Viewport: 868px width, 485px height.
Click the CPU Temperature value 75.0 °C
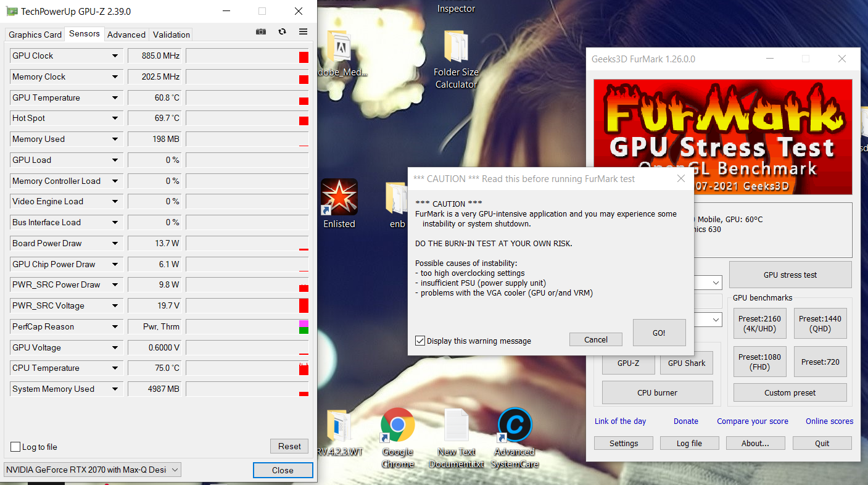tap(154, 368)
